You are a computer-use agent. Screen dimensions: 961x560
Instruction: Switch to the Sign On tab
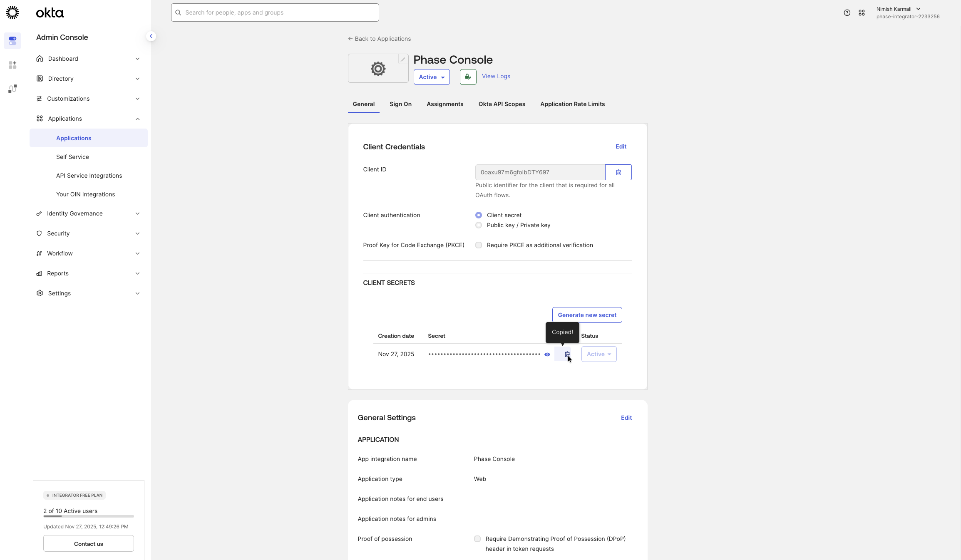point(401,104)
